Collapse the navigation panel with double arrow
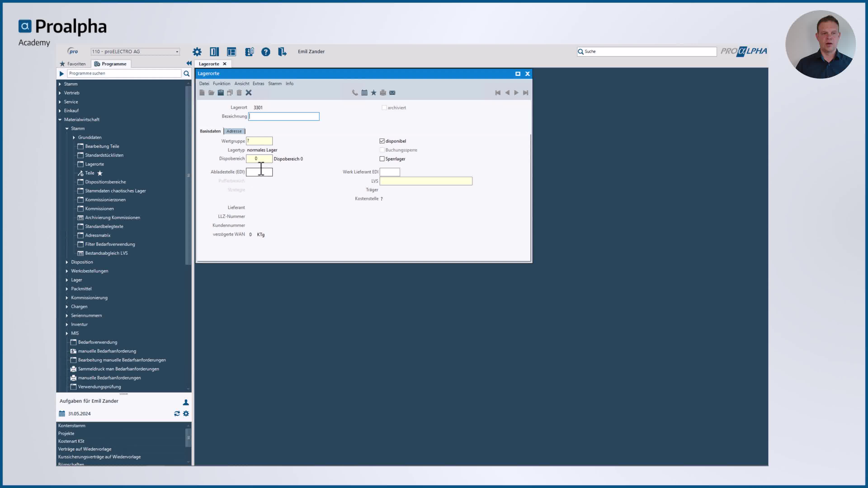Screen dimensions: 868x488 (189, 63)
